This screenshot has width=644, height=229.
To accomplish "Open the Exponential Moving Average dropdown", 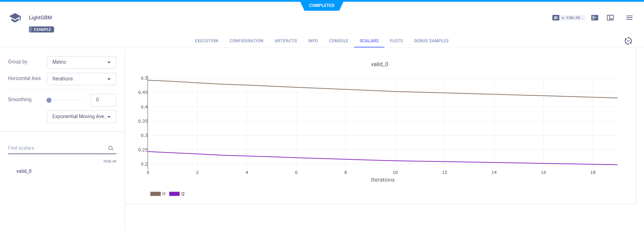I will 82,117.
